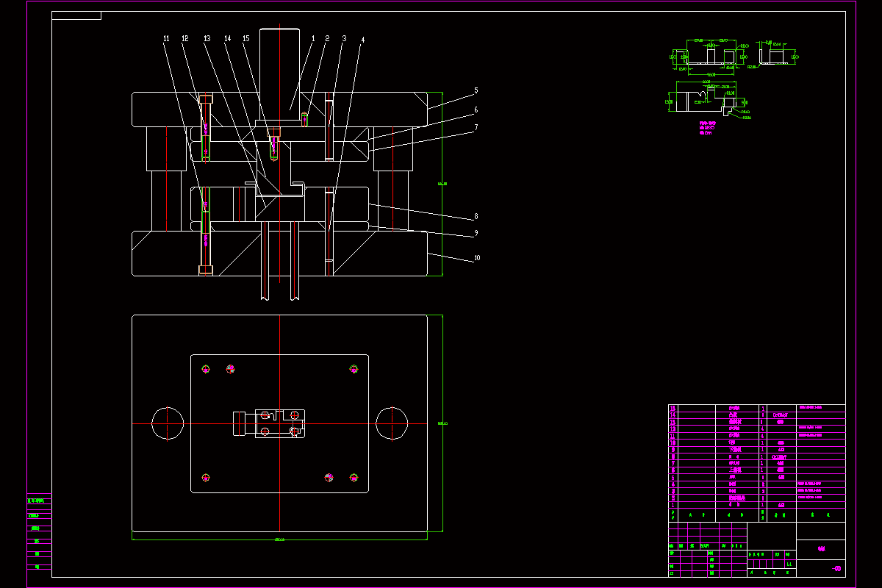Image resolution: width=882 pixels, height=588 pixels.
Task: Select callout number 7 beside section view
Action: (476, 127)
